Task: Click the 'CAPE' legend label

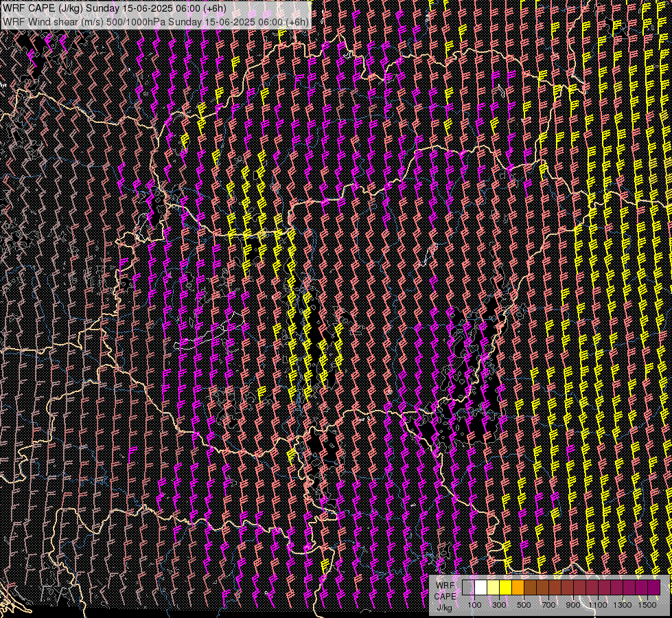Action: [445, 597]
